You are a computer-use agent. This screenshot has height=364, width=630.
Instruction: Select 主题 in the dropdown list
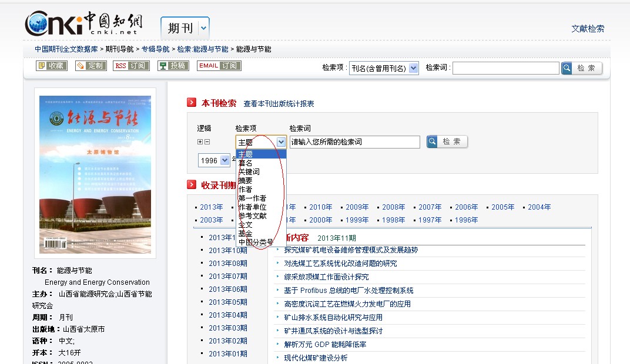click(x=261, y=154)
